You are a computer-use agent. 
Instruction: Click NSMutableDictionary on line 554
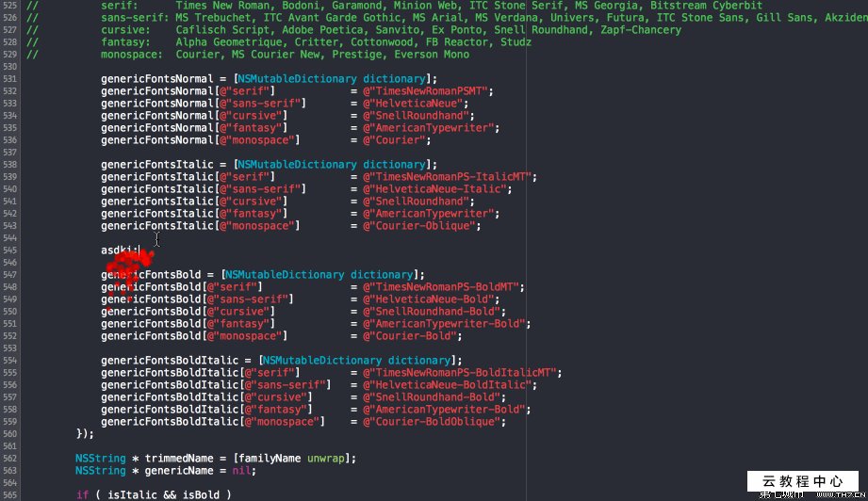pos(322,360)
